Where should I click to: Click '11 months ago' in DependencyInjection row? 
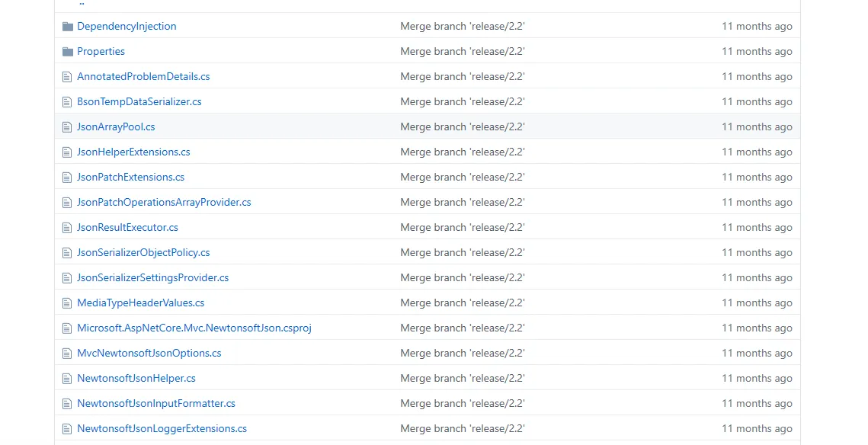[x=757, y=26]
